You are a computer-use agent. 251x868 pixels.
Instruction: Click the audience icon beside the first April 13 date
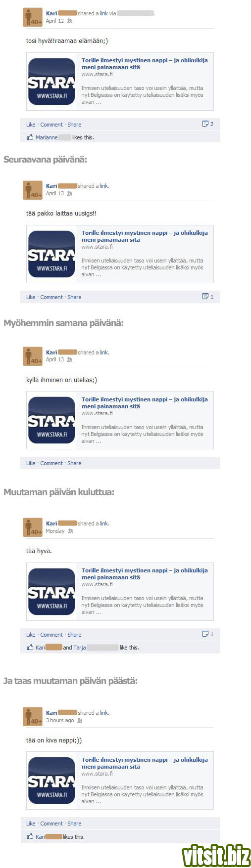point(69,193)
